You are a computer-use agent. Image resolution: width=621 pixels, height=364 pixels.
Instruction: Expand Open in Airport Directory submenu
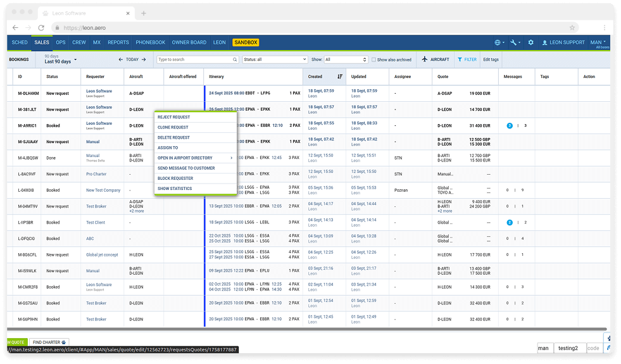point(195,158)
